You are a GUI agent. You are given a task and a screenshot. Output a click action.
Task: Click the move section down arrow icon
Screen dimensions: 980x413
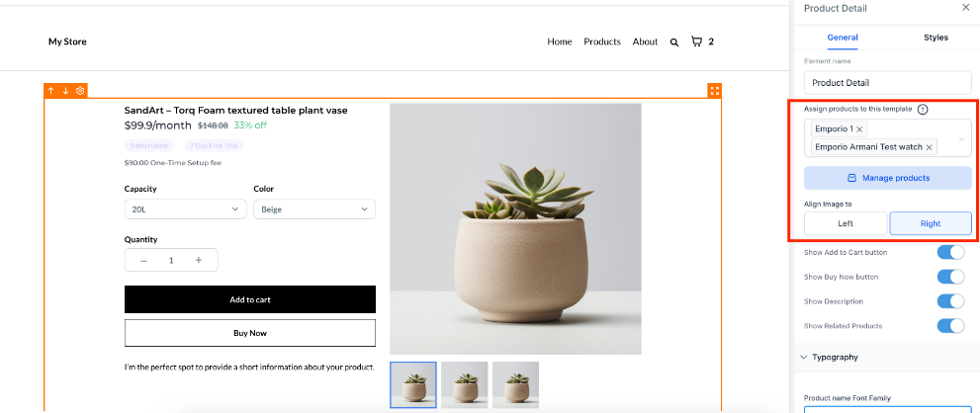tap(65, 91)
